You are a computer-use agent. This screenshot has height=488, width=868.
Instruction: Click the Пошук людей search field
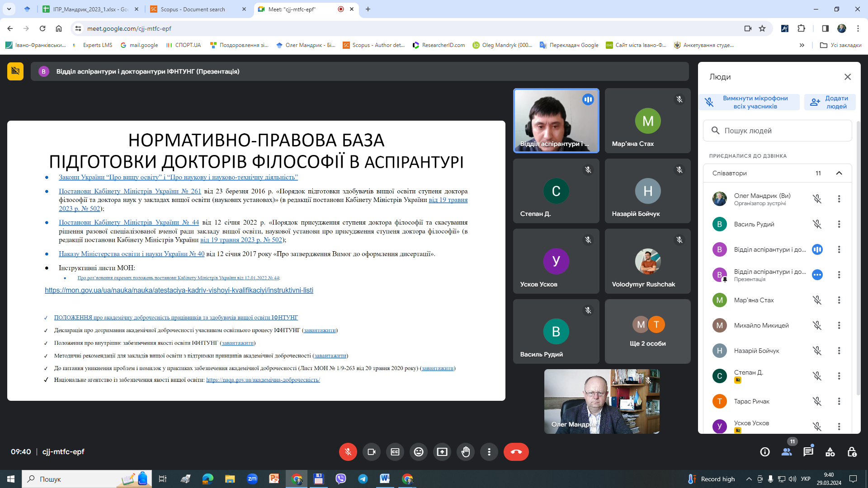pyautogui.click(x=778, y=131)
